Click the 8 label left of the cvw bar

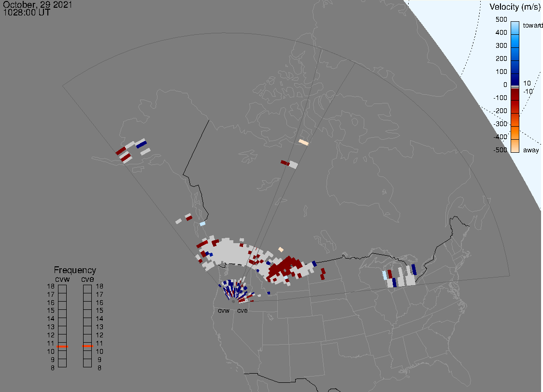[53, 368]
